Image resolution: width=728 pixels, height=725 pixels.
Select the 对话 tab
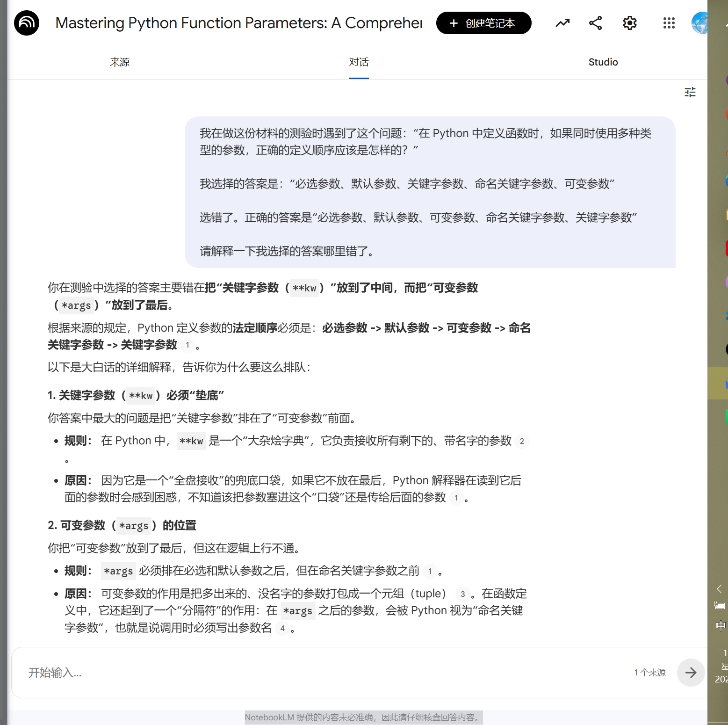point(359,62)
